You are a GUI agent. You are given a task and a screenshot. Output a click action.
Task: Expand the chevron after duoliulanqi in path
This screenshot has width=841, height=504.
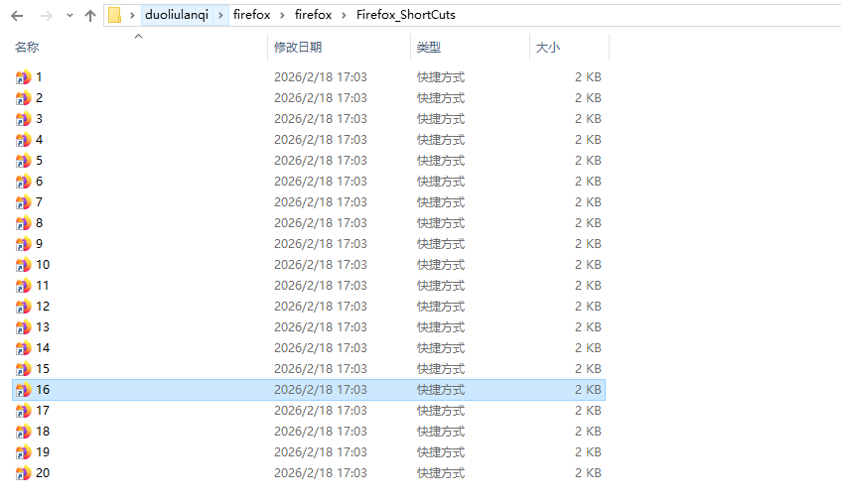220,16
